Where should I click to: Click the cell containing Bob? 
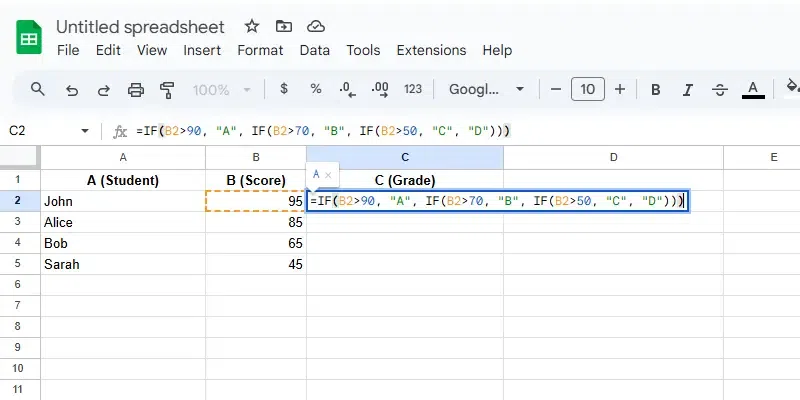123,243
